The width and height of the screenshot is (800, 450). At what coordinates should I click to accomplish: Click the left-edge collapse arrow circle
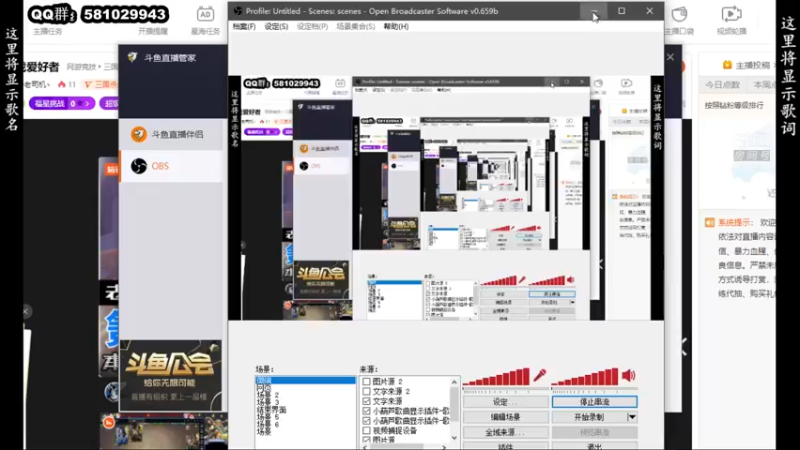26,311
